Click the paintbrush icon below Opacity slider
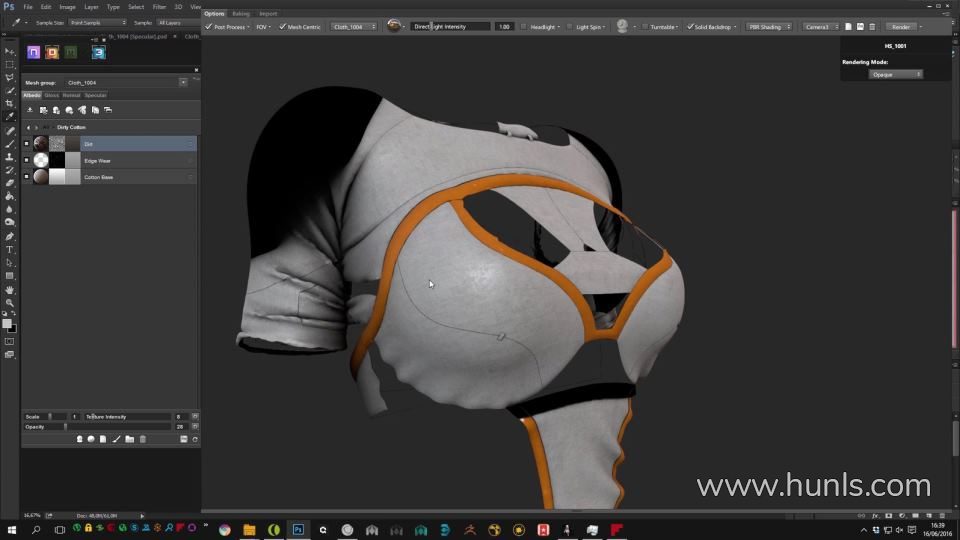Viewport: 960px width, 540px height. coord(116,439)
